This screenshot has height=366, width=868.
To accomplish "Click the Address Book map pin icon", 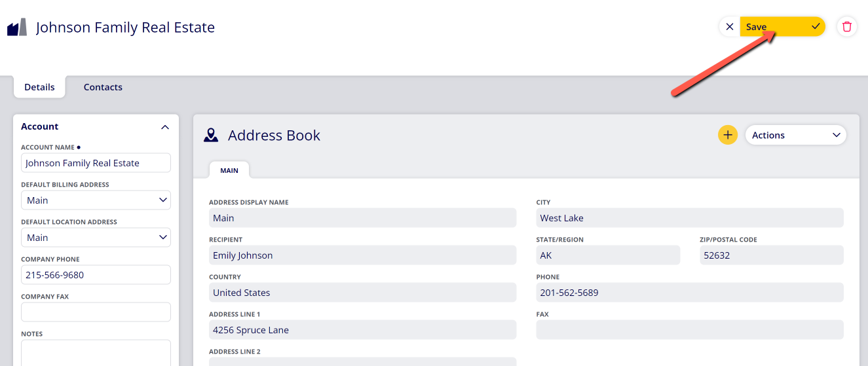I will tap(211, 136).
